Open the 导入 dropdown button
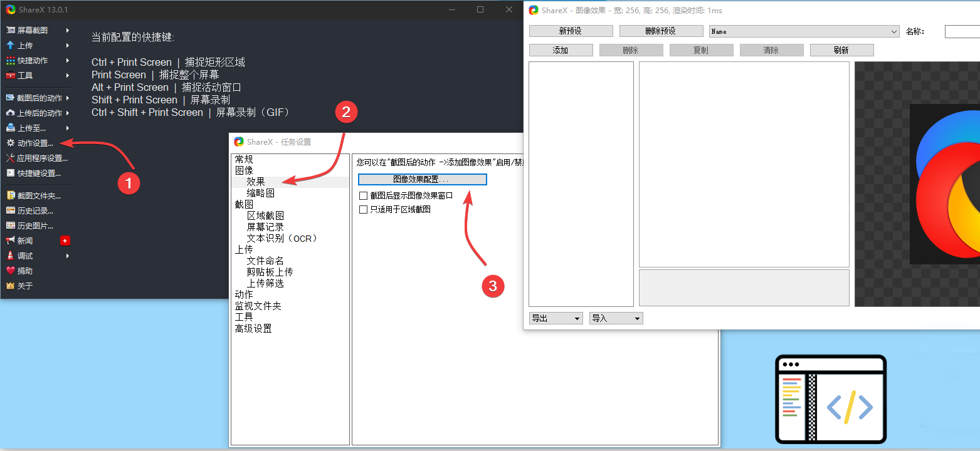Viewport: 980px width, 451px height. pyautogui.click(x=616, y=318)
